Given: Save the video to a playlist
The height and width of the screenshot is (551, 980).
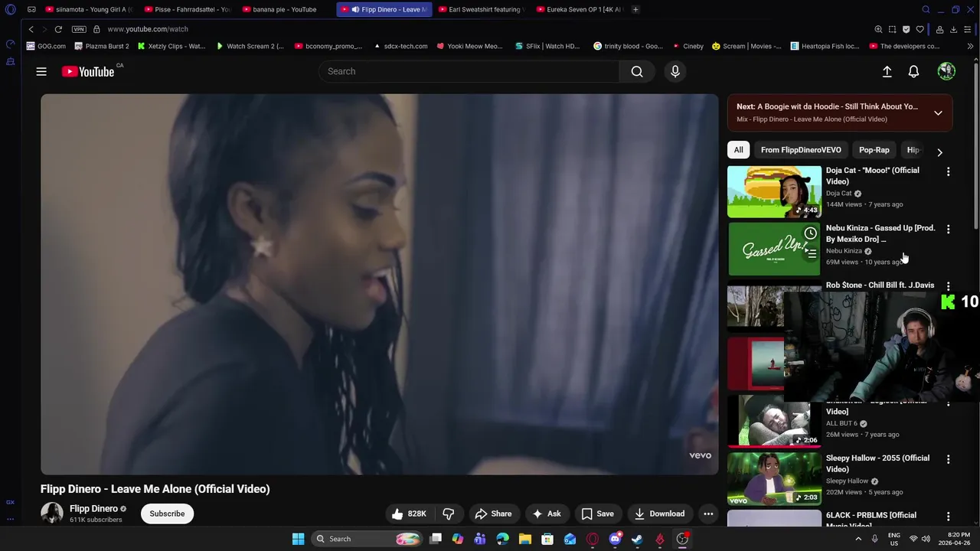Looking at the screenshot, I should point(597,514).
